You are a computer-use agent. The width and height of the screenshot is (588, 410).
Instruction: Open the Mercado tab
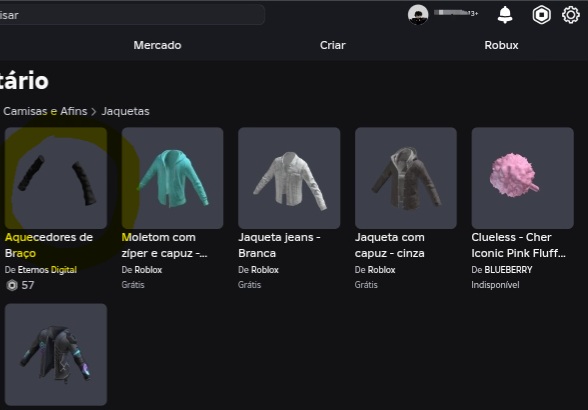click(158, 45)
